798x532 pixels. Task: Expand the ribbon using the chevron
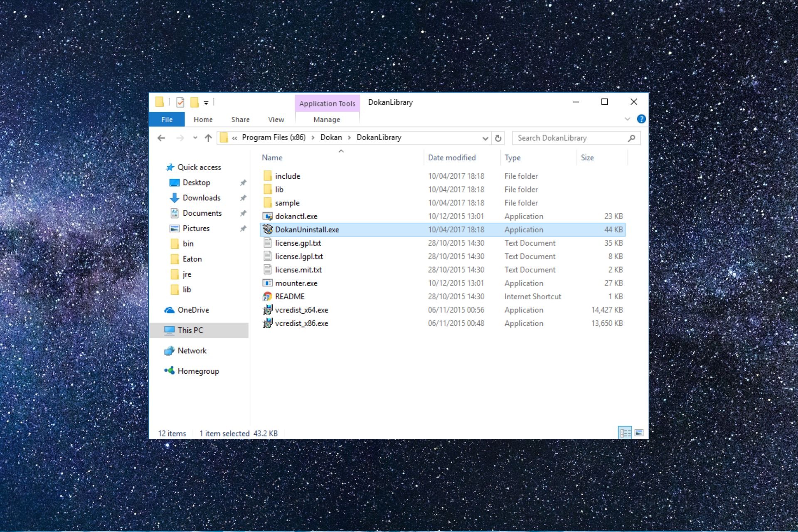point(627,119)
